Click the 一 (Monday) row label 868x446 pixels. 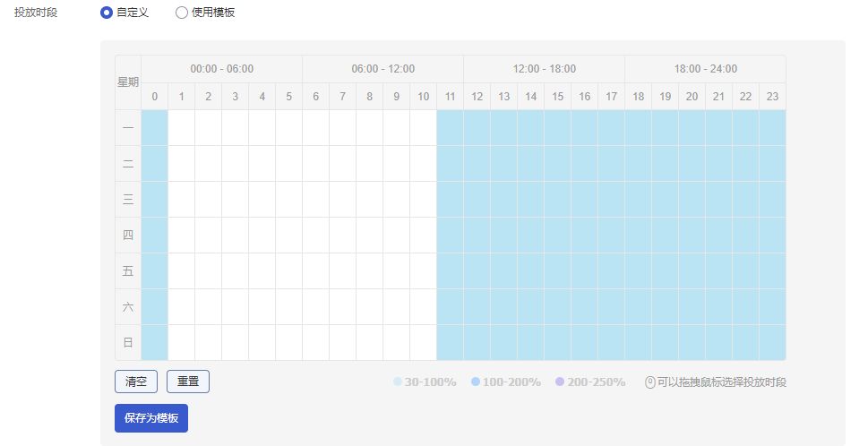pos(128,128)
